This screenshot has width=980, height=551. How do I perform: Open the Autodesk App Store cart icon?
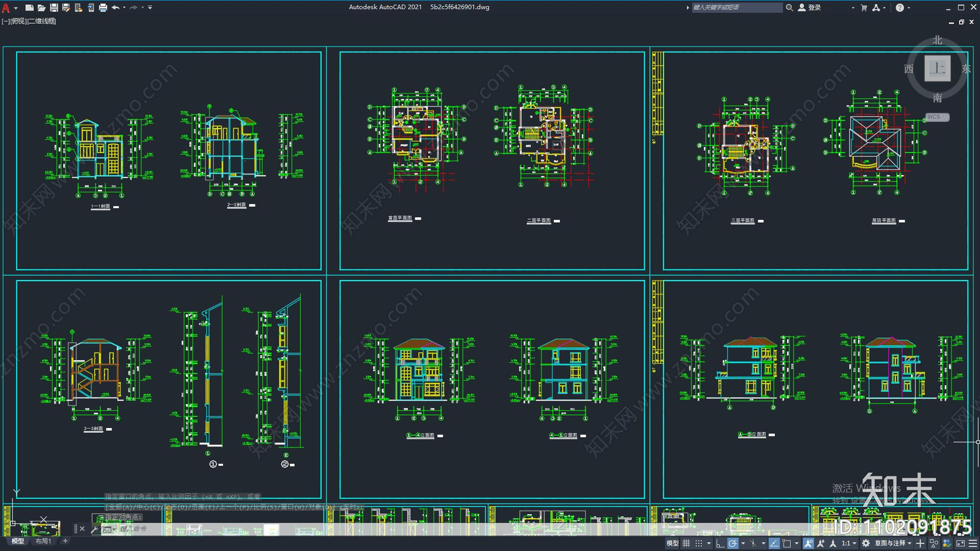(x=864, y=7)
